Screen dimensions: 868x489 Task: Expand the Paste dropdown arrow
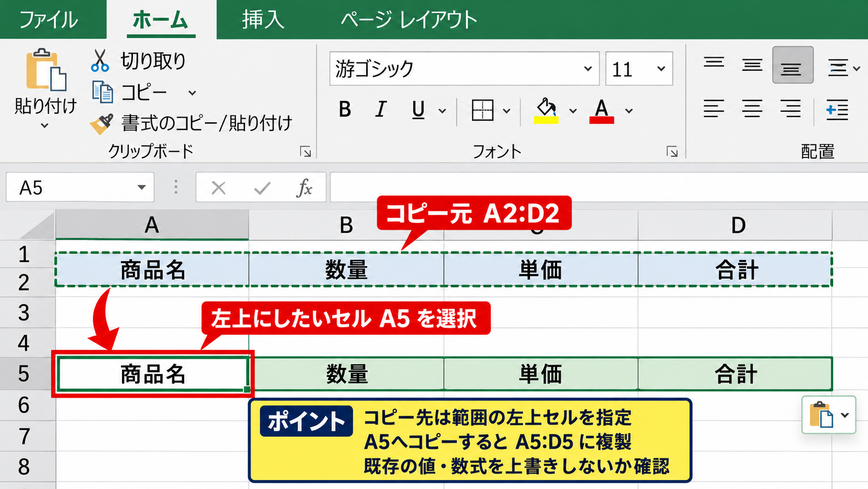(45, 126)
